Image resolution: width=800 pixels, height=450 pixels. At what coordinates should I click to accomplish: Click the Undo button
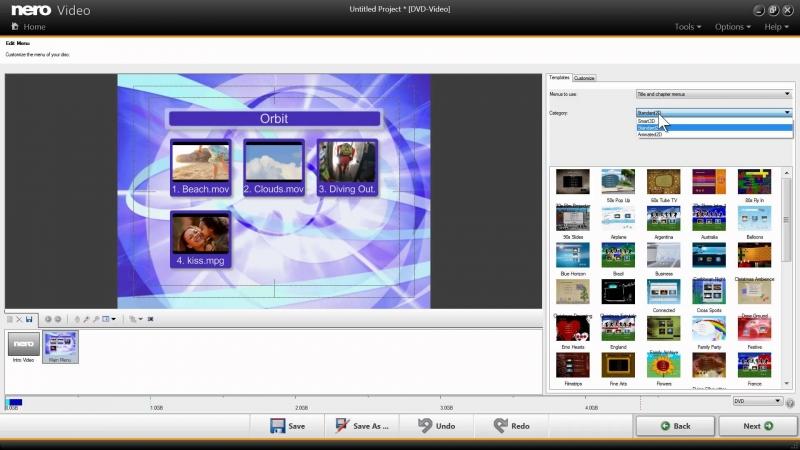coord(437,426)
